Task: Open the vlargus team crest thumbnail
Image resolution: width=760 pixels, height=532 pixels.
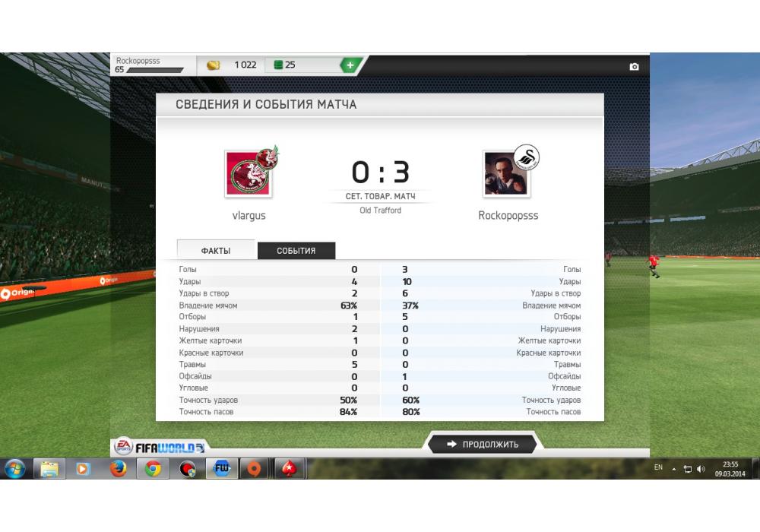Action: pyautogui.click(x=249, y=173)
